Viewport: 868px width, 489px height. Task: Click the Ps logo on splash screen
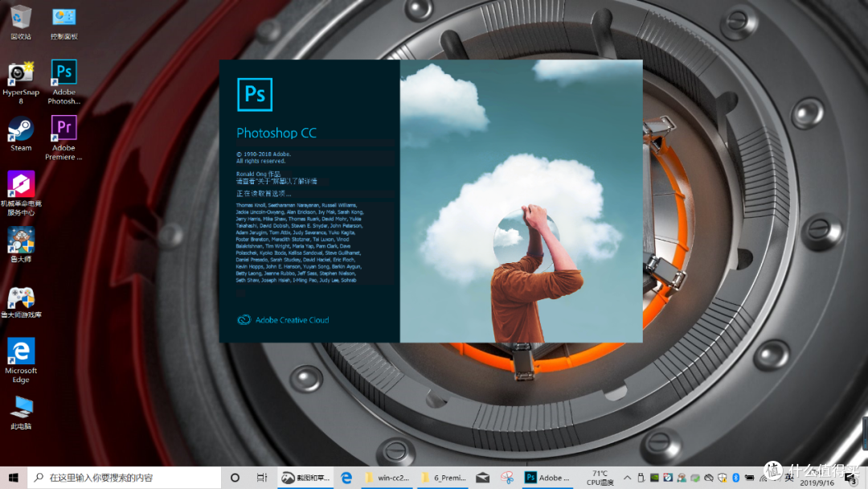[x=255, y=95]
